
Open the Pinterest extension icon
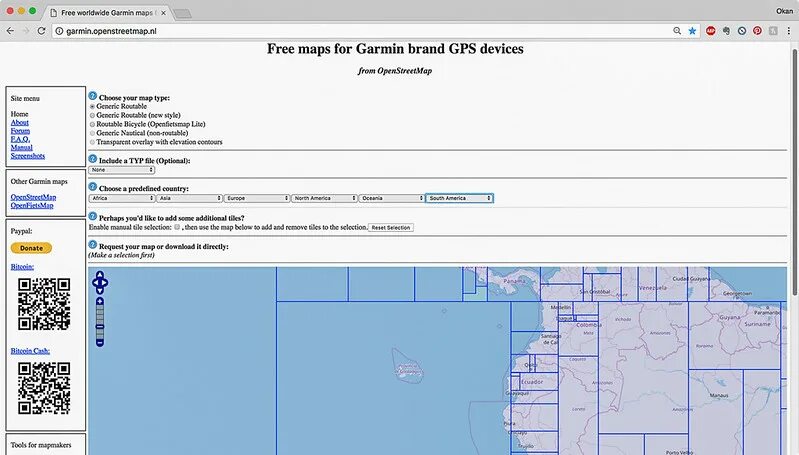(757, 31)
